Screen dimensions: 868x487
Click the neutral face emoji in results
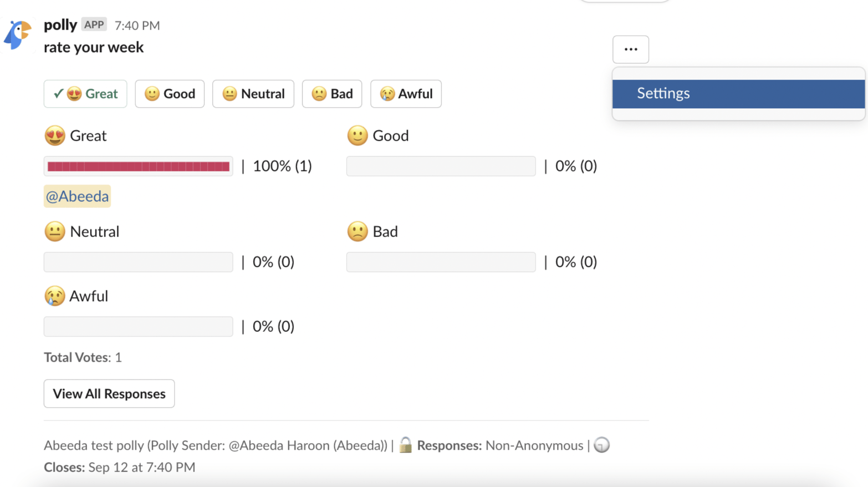tap(55, 232)
